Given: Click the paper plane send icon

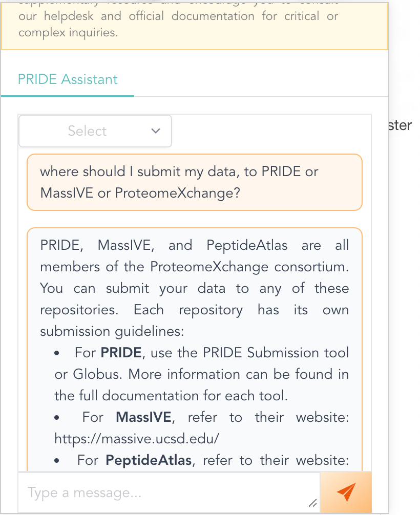Looking at the screenshot, I should pos(346,492).
